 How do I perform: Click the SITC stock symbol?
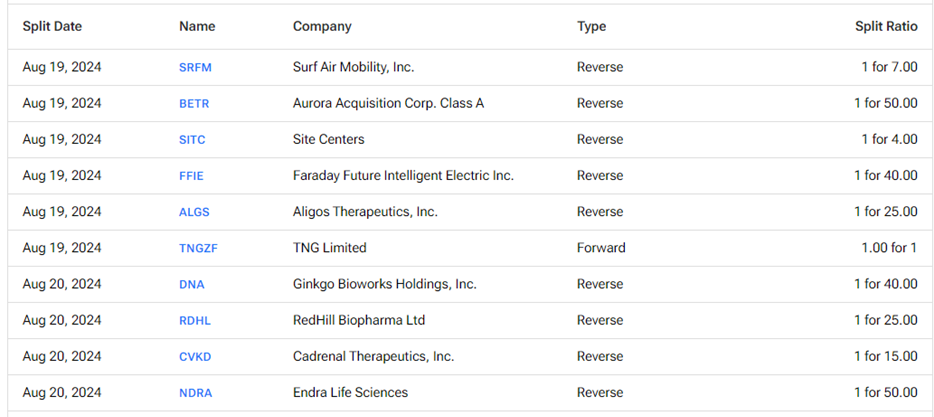coord(192,140)
